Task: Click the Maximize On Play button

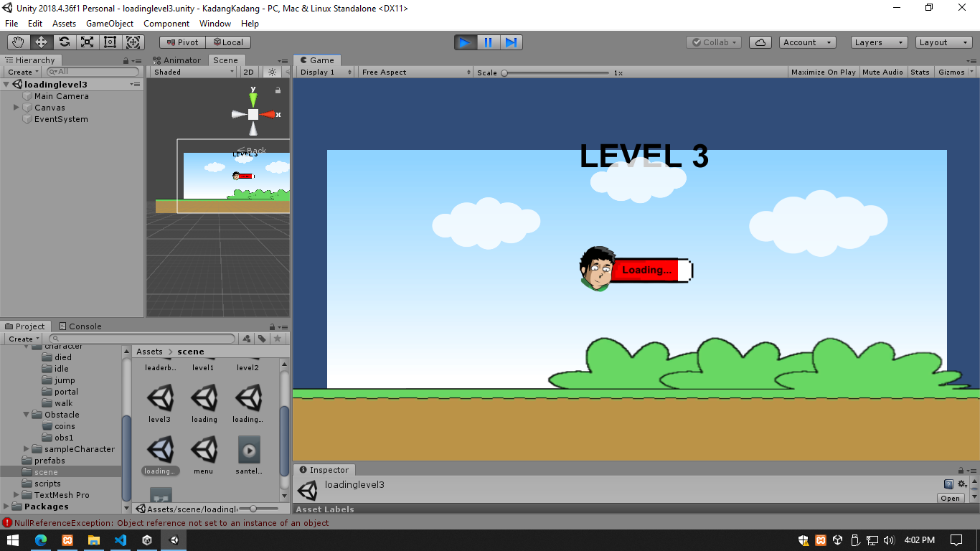Action: click(x=822, y=72)
